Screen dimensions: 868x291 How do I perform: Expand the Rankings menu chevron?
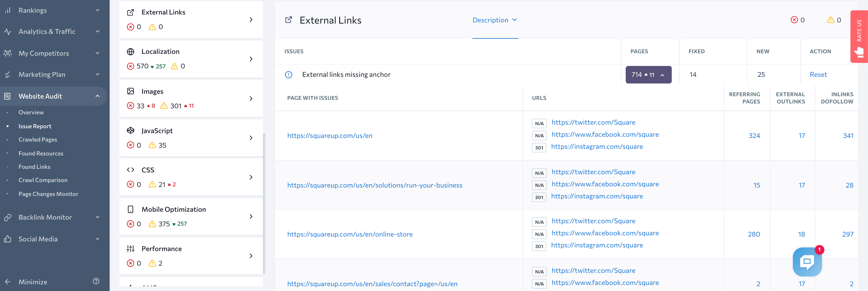[98, 10]
